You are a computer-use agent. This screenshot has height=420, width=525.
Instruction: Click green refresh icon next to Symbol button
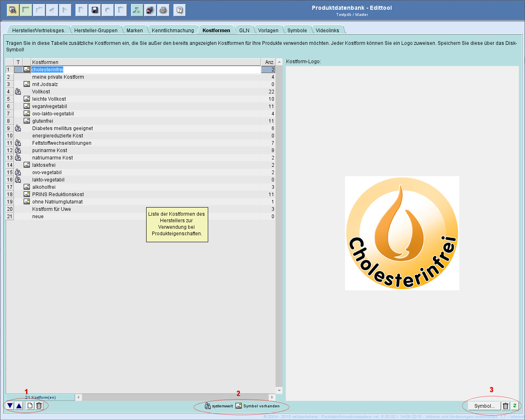tap(515, 406)
